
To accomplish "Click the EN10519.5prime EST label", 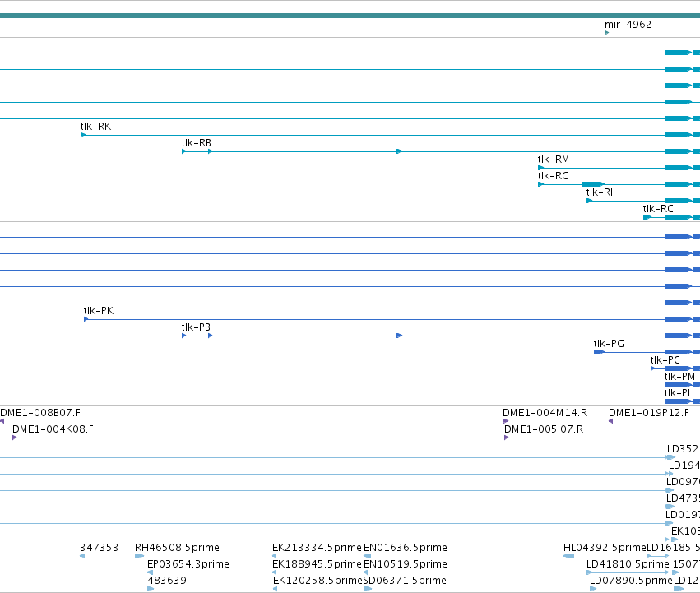I will [x=406, y=564].
